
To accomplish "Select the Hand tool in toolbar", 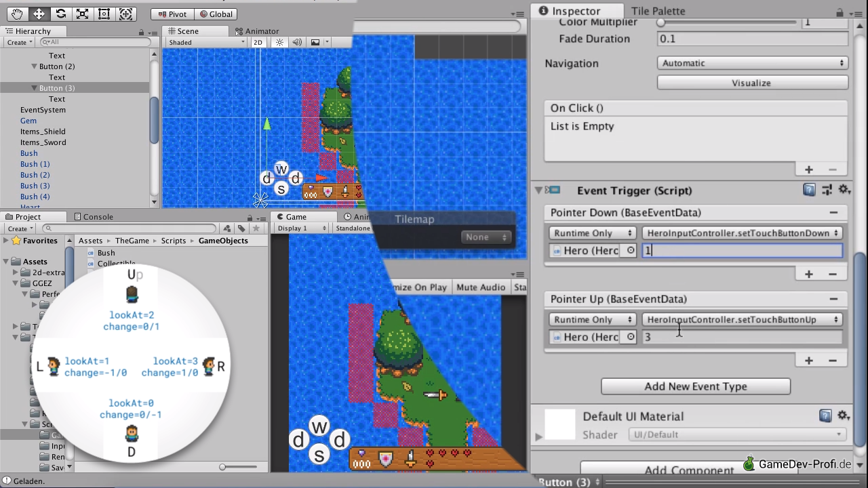I will pyautogui.click(x=17, y=14).
